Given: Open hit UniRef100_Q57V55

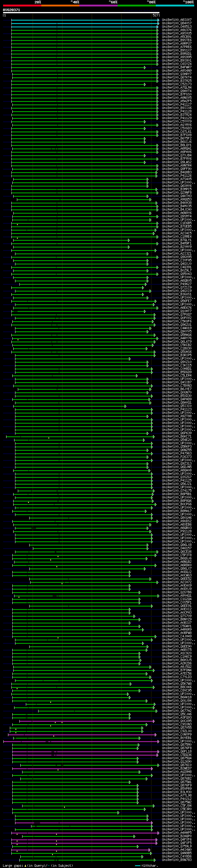Looking at the screenshot, I should click(x=177, y=728).
